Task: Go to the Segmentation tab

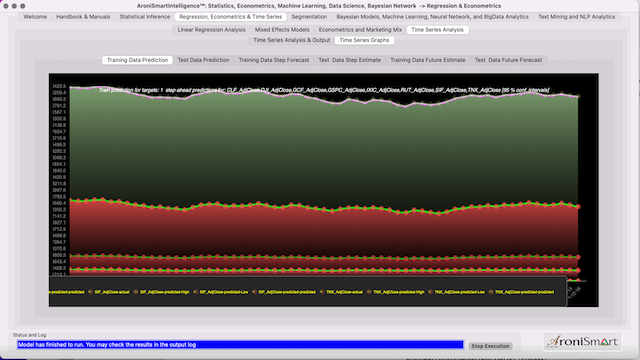Action: 309,17
